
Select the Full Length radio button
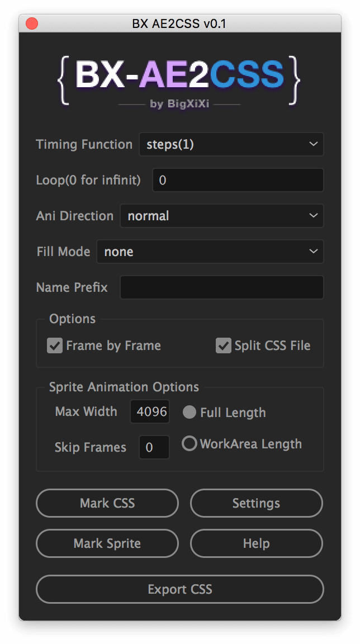coord(190,413)
